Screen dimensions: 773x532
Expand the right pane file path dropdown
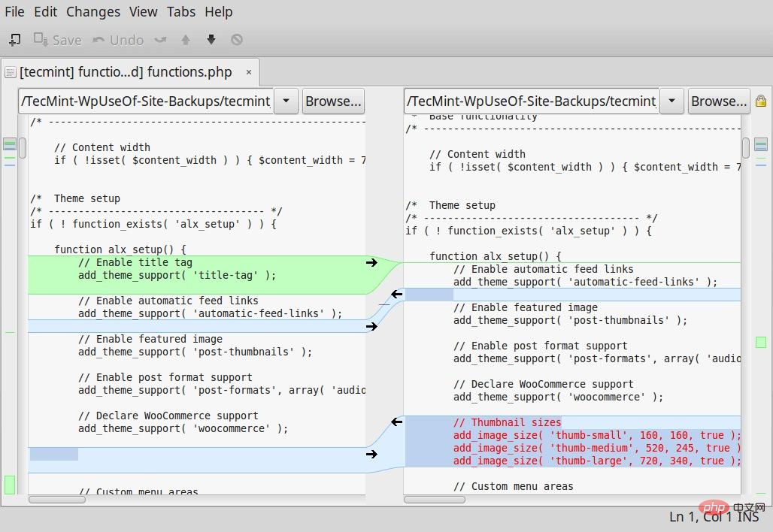point(671,101)
